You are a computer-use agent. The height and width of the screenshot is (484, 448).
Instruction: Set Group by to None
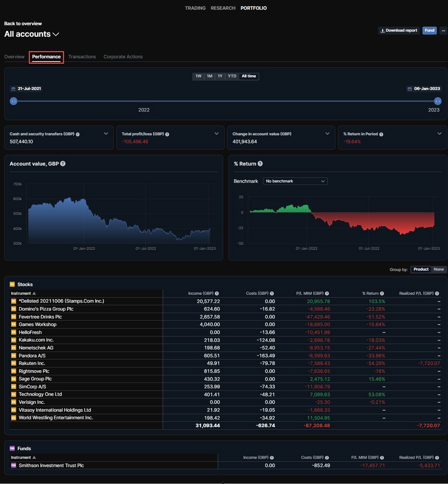coord(438,270)
